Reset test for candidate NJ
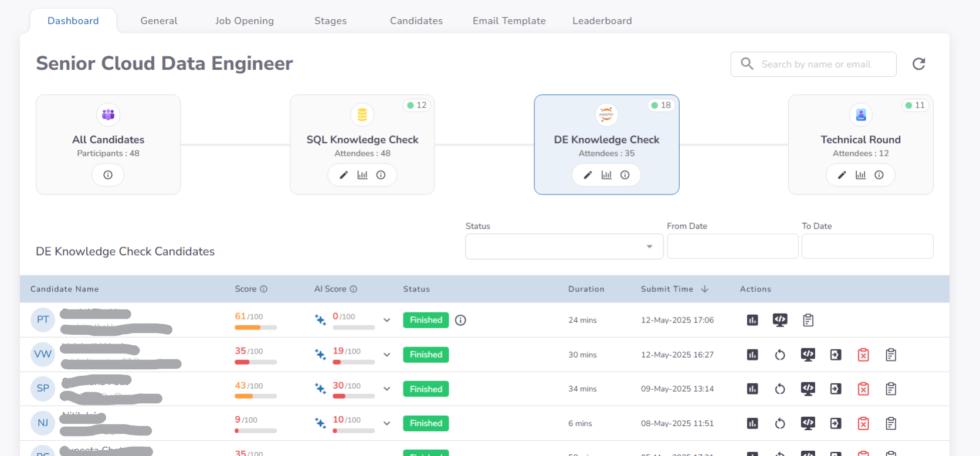 (780, 423)
